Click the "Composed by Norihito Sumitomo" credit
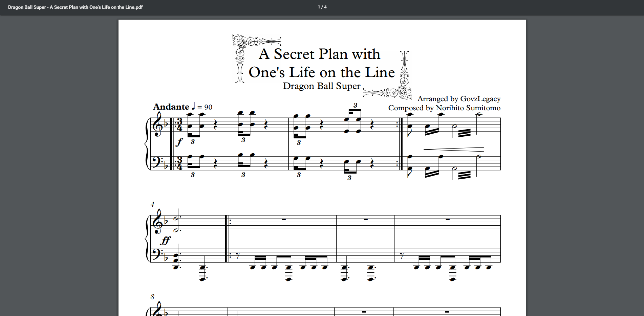The image size is (644, 316). click(x=444, y=108)
